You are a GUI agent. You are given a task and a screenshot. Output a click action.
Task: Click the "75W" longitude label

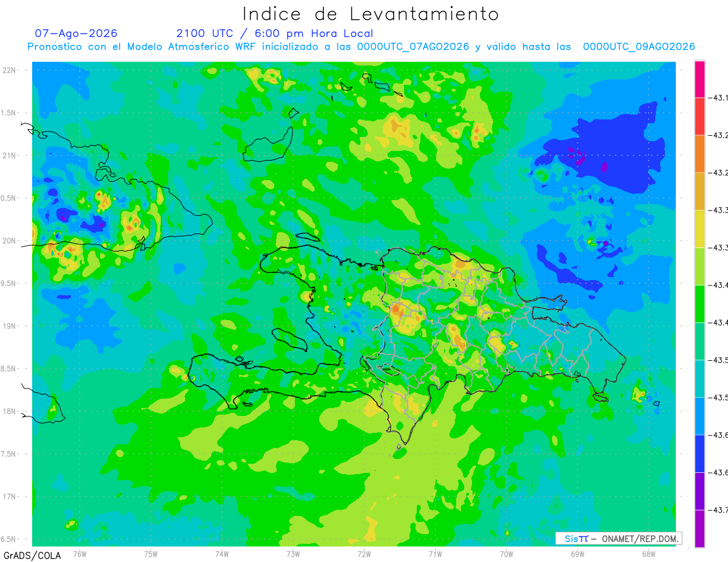pyautogui.click(x=150, y=554)
